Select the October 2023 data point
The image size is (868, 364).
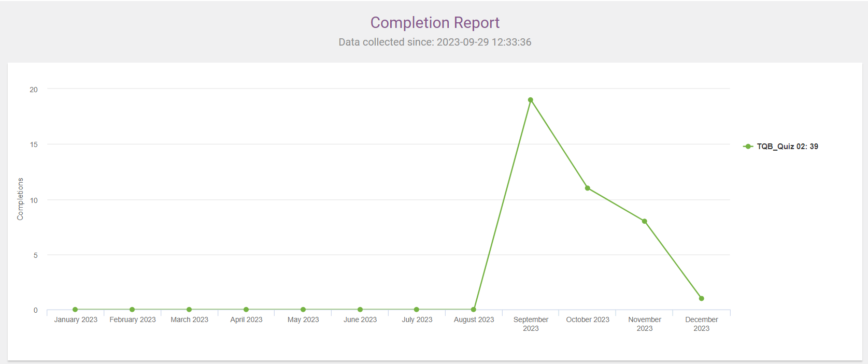(587, 188)
